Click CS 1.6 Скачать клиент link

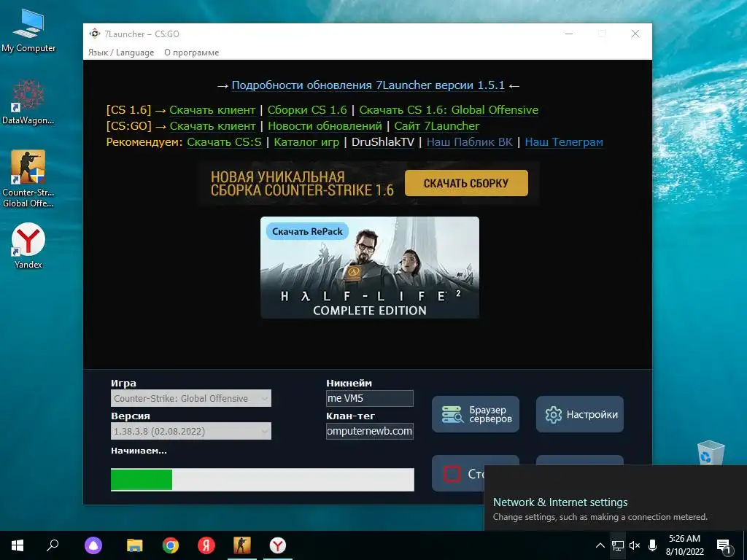[212, 110]
